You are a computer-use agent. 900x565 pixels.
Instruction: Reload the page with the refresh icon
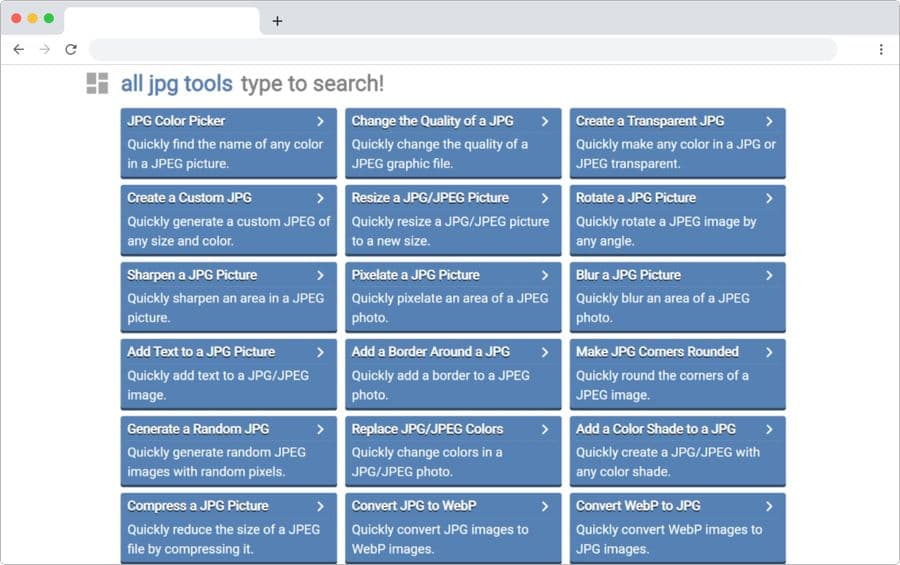coord(71,49)
